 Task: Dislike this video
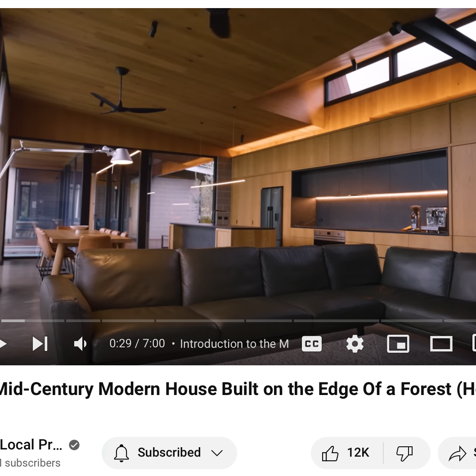click(x=404, y=453)
